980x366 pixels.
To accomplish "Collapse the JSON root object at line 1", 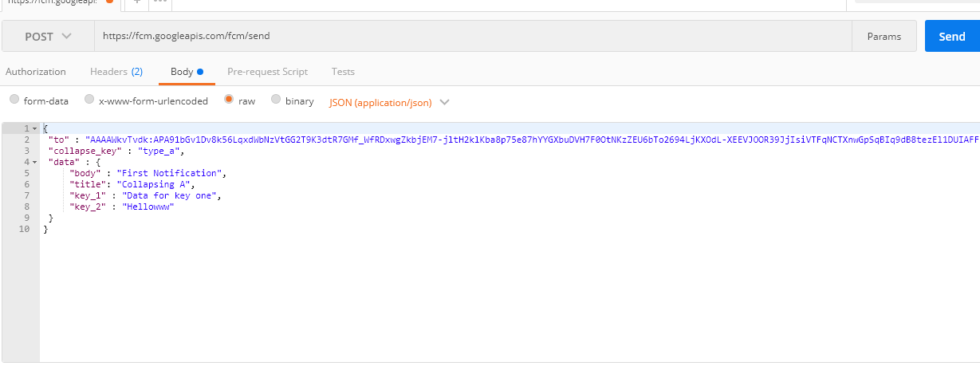I will click(x=34, y=128).
